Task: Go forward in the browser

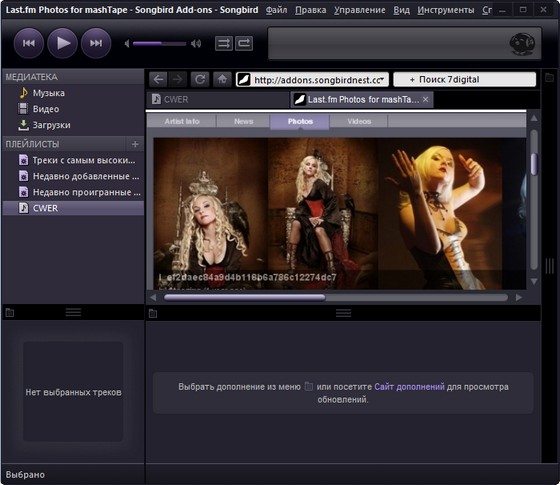Action: 178,79
